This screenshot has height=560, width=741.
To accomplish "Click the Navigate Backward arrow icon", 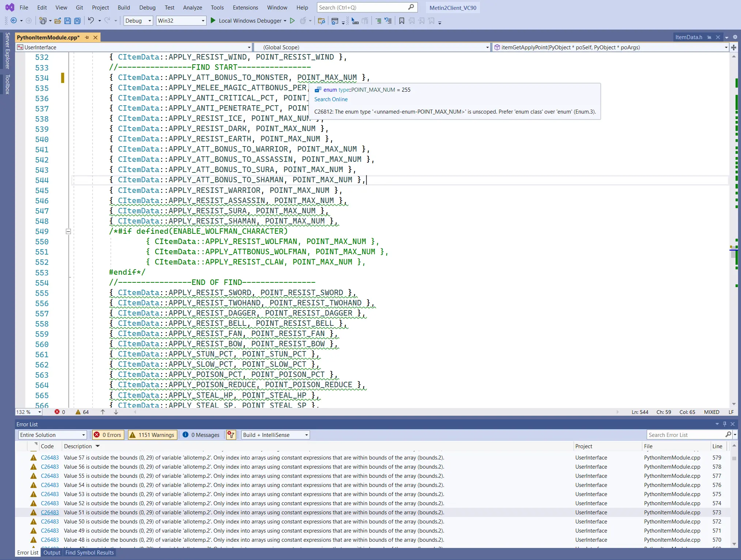I will 14,21.
